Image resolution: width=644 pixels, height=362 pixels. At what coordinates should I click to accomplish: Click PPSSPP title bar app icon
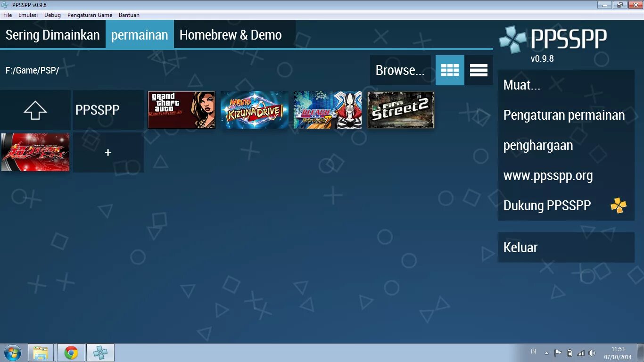tap(5, 5)
